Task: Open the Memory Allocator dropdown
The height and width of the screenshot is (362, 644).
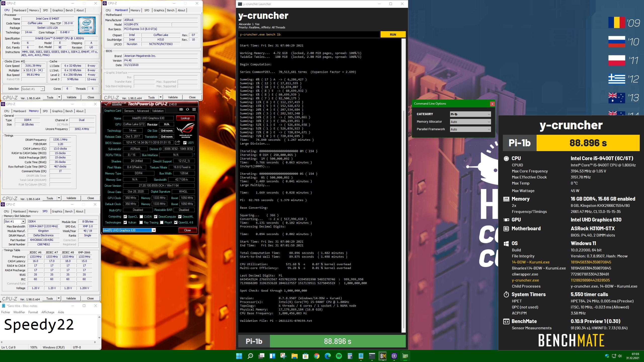Action: [x=470, y=122]
